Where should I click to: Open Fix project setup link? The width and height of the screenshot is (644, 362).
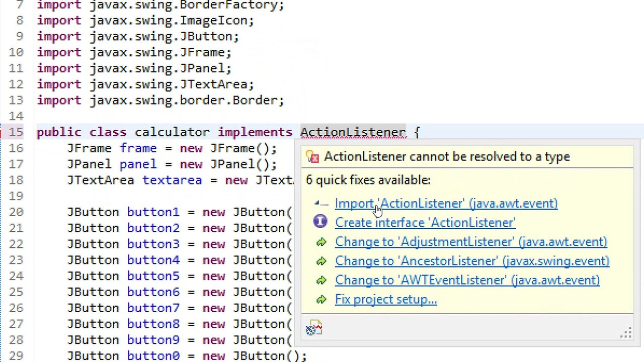[386, 299]
